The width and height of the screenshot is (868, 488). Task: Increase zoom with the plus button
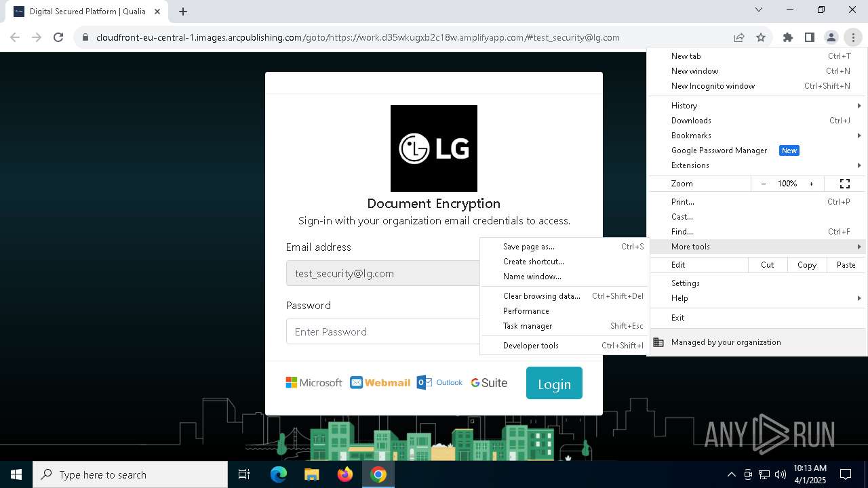coord(811,184)
